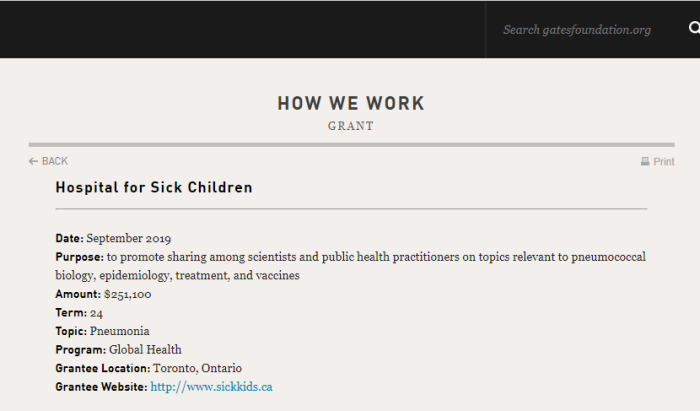Go back using the BACK link

[x=48, y=161]
